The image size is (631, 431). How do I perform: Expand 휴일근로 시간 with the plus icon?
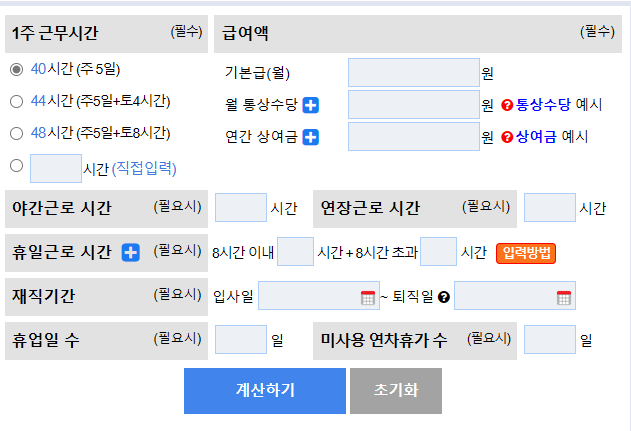(131, 253)
